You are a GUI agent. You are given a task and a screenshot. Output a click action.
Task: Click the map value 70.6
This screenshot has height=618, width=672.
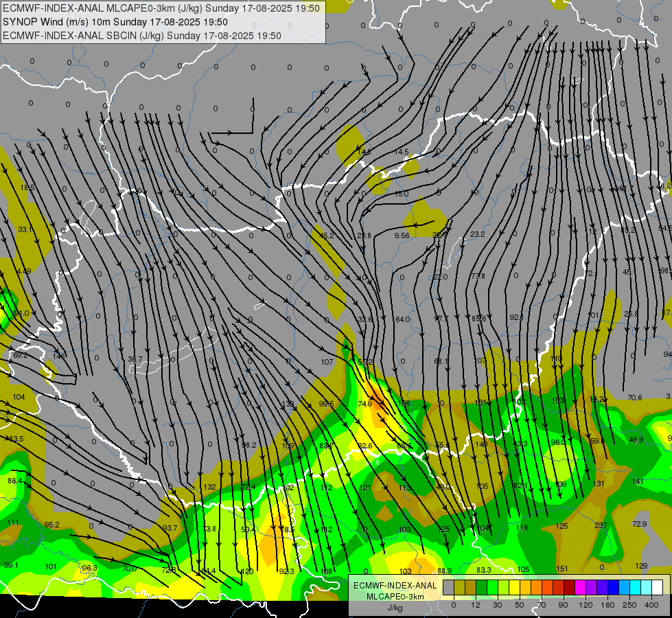(635, 398)
